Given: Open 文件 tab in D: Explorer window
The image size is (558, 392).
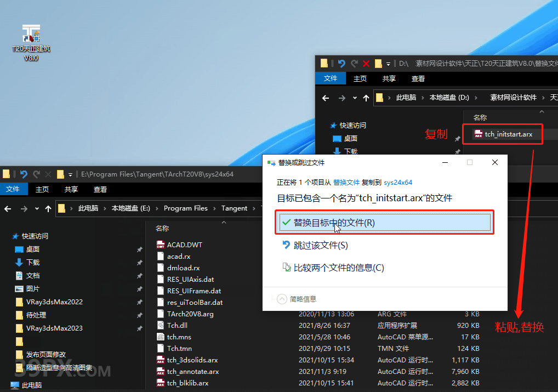Looking at the screenshot, I should click(x=330, y=78).
